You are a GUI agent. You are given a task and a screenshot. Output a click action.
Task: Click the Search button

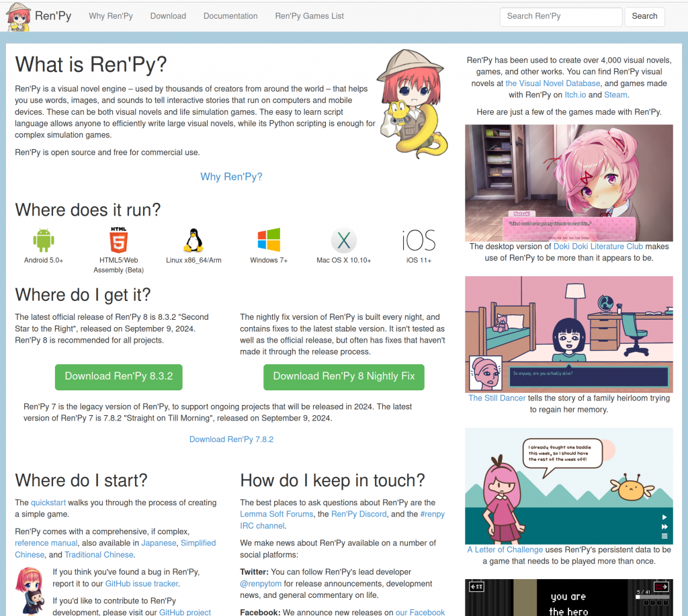644,17
